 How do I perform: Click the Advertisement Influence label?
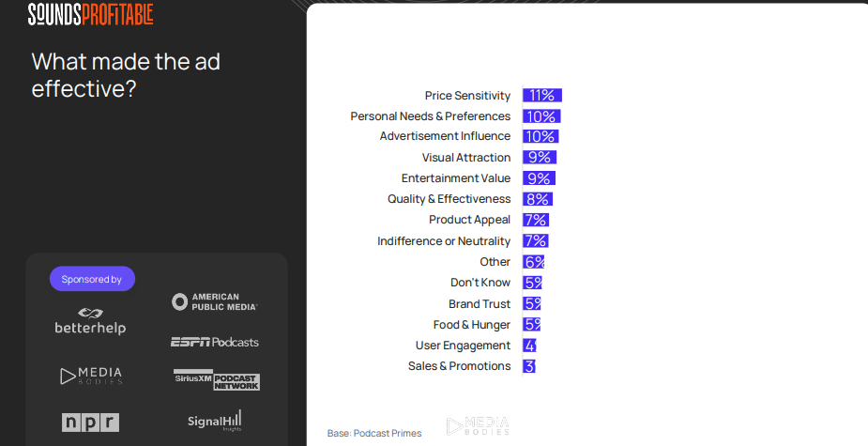tap(445, 136)
